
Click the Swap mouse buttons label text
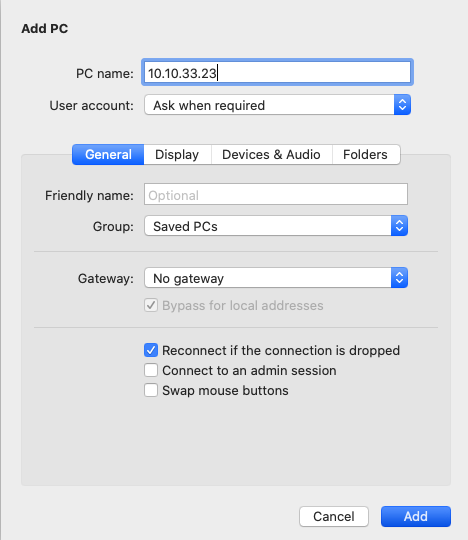pyautogui.click(x=225, y=391)
